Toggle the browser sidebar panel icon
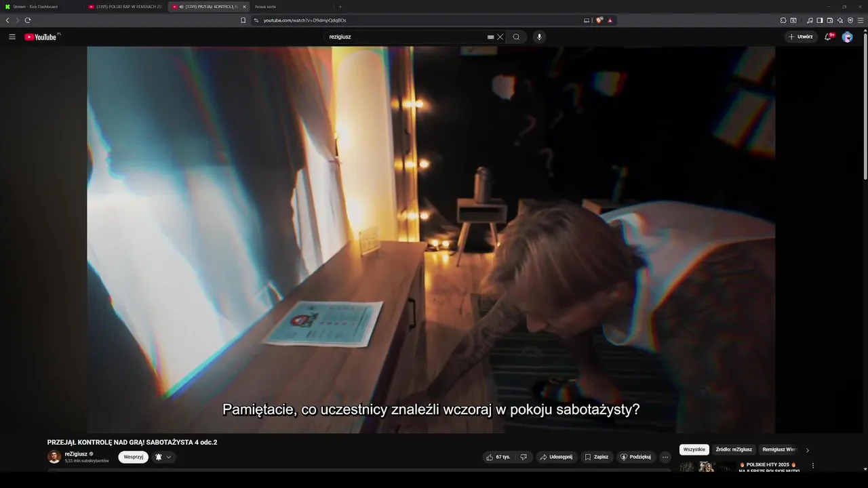Image resolution: width=868 pixels, height=488 pixels. pos(819,20)
